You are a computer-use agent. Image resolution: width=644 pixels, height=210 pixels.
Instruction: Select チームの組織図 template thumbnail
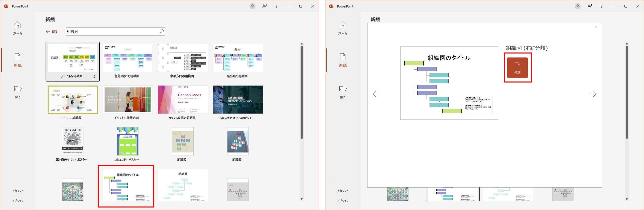[73, 99]
